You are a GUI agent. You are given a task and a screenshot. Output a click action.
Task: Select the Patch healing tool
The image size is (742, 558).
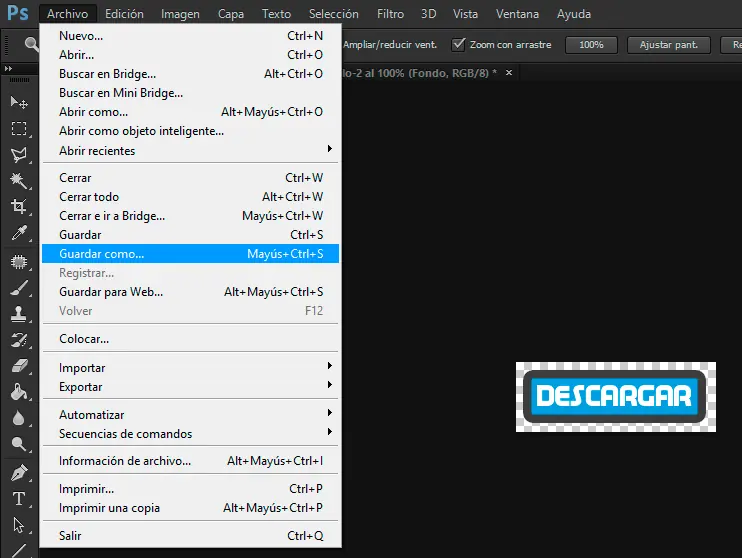(x=19, y=262)
